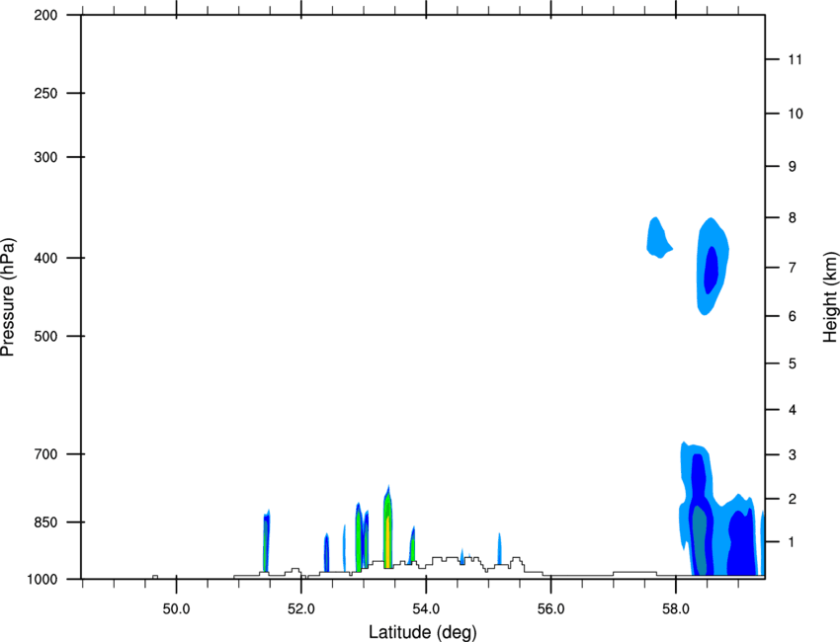Image resolution: width=840 pixels, height=642 pixels.
Task: Click the dark blue blob near latitude 59
Action: pyautogui.click(x=740, y=543)
